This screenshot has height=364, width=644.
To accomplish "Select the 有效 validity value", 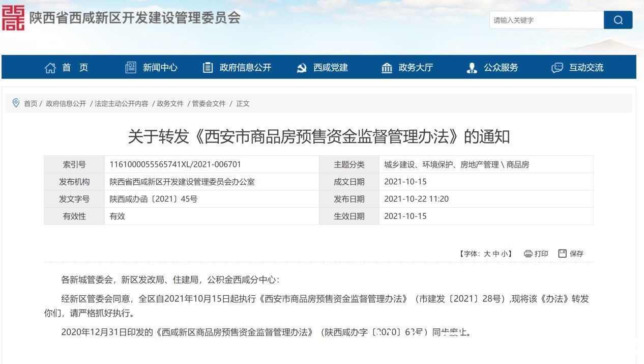I will 117,216.
